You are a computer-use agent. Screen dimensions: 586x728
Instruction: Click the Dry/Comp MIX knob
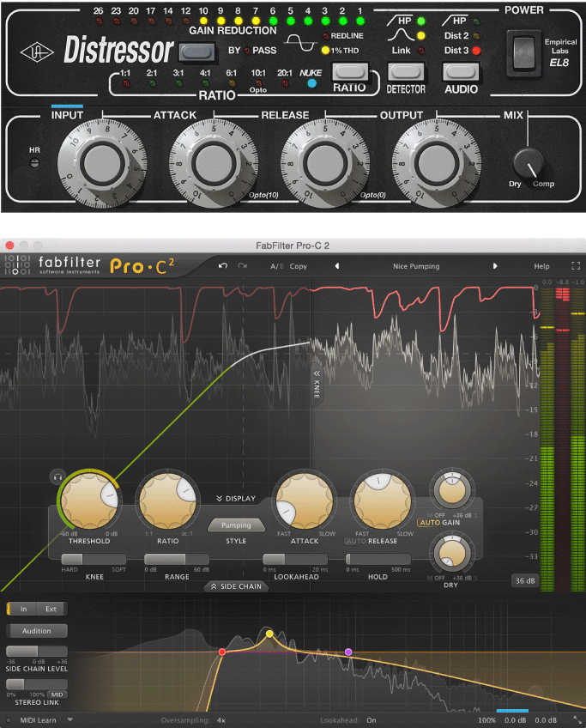tap(529, 163)
